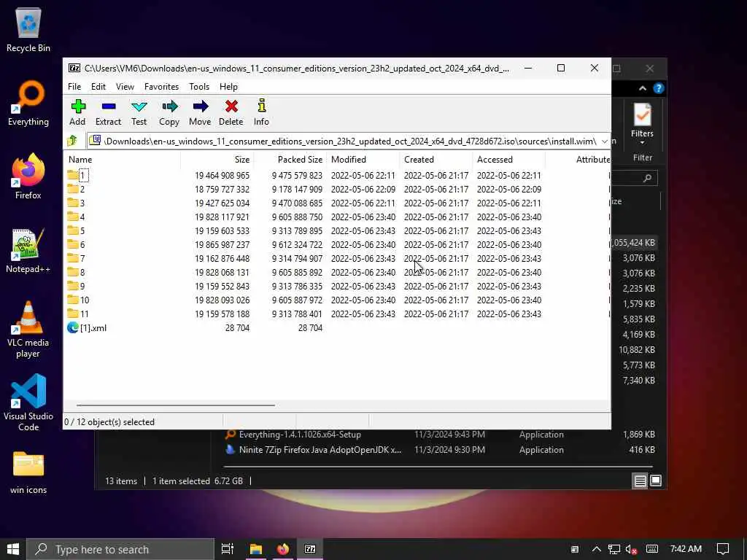Screen dimensions: 747x560
Task: Open the Recycle Bin desktop icon
Action: point(28,29)
